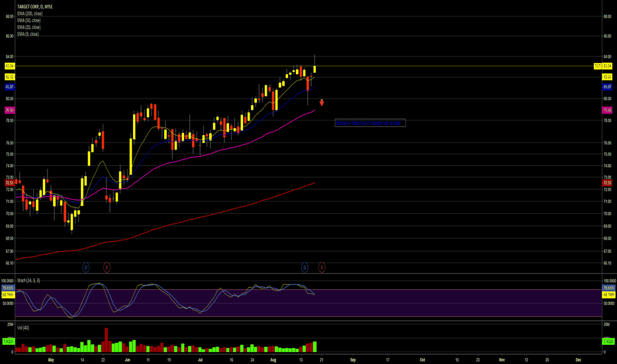The width and height of the screenshot is (617, 364).
Task: Select the red down arrow annotation
Action: pyautogui.click(x=322, y=103)
